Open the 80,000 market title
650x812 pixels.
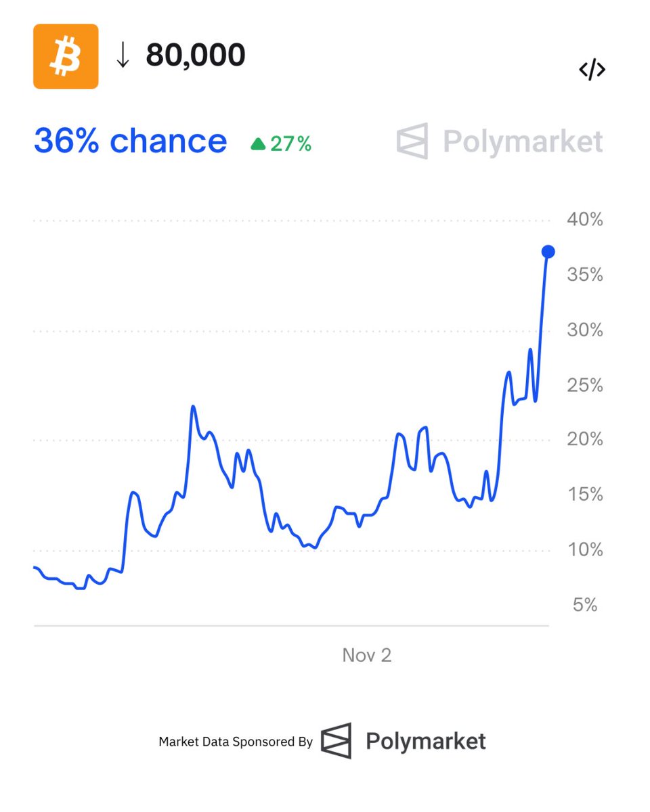coord(196,55)
